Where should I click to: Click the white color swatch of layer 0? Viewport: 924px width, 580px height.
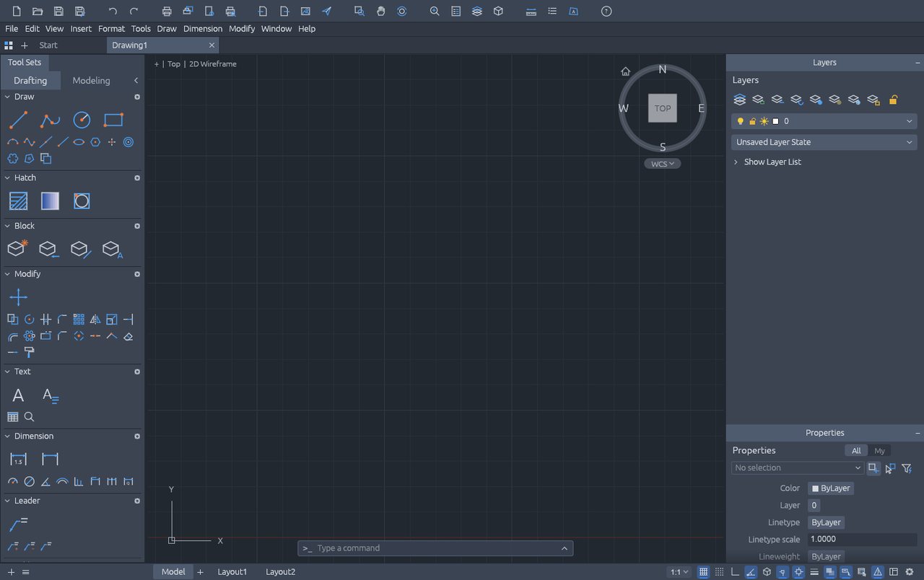[776, 121]
